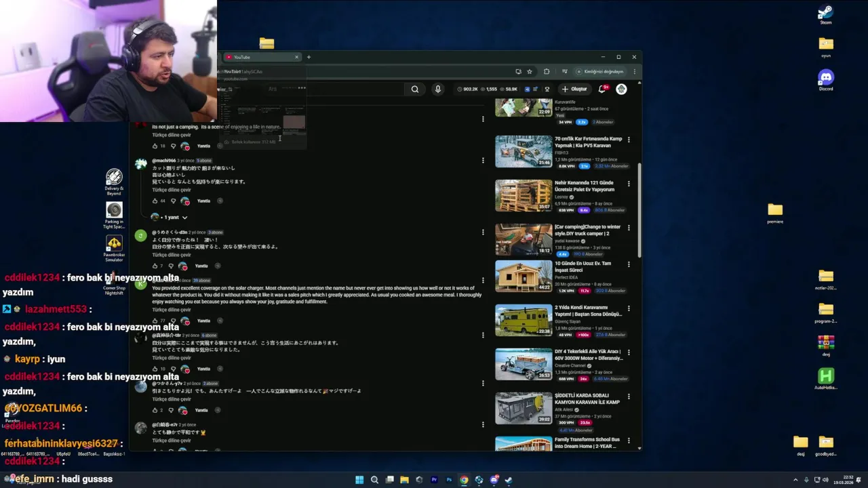Open YouTube notifications bell
The width and height of the screenshot is (868, 488).
[601, 89]
